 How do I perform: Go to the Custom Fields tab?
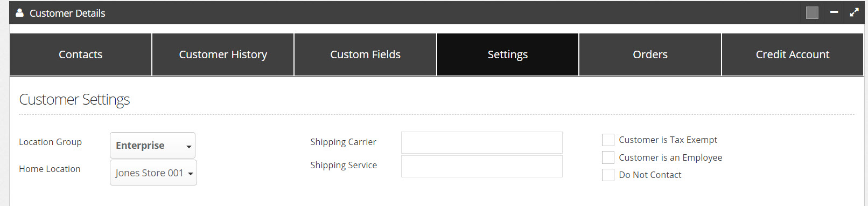click(365, 54)
